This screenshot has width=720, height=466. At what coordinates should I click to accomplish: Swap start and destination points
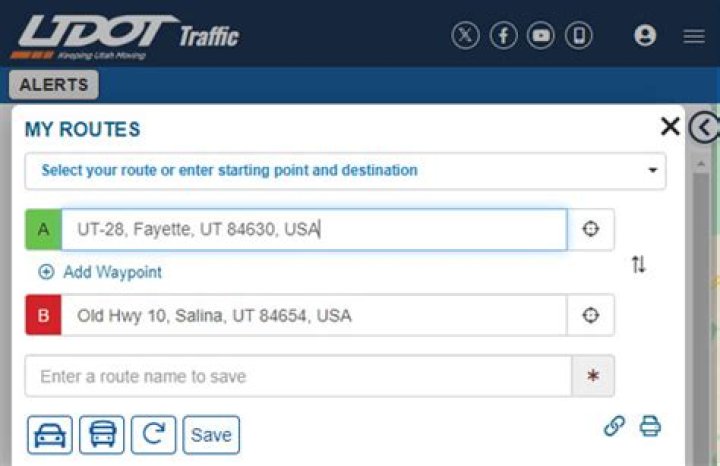point(639,265)
